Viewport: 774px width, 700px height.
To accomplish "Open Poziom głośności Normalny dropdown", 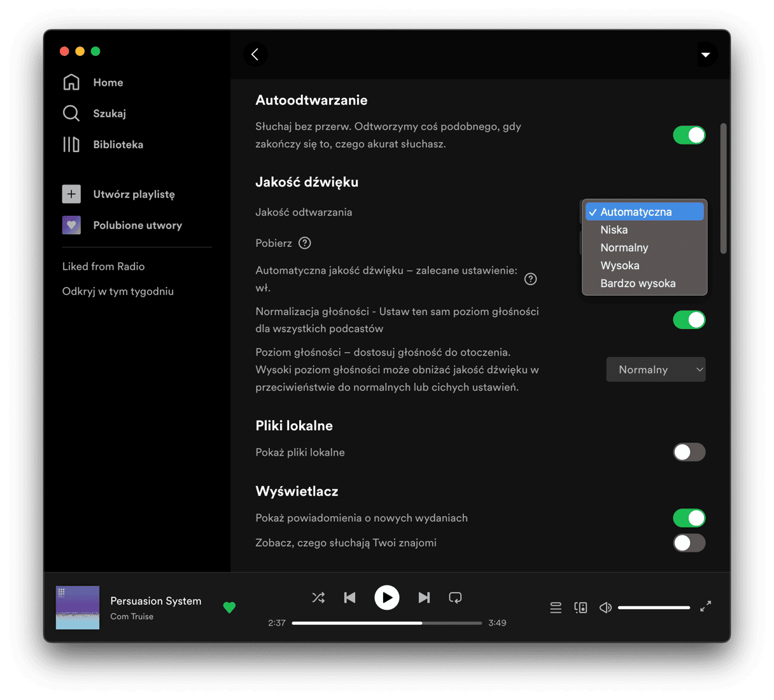I will 656,370.
